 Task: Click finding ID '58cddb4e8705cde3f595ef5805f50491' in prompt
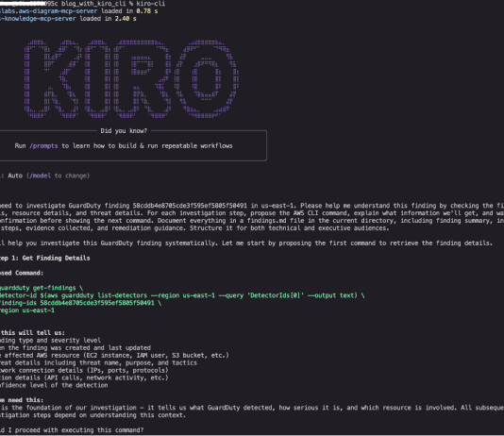point(190,206)
